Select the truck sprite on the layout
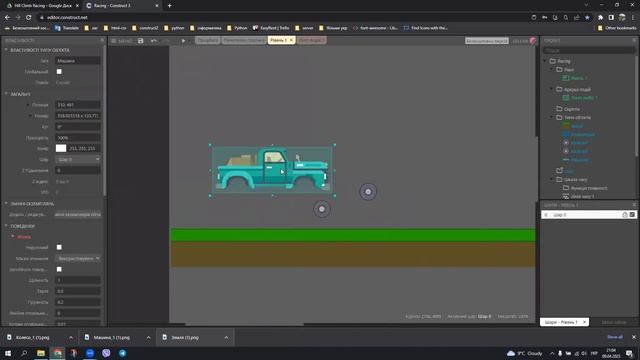 tap(272, 170)
